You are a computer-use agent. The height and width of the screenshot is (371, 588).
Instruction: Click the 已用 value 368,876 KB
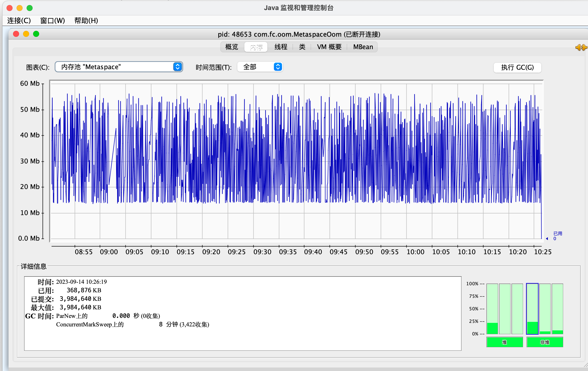click(x=84, y=290)
